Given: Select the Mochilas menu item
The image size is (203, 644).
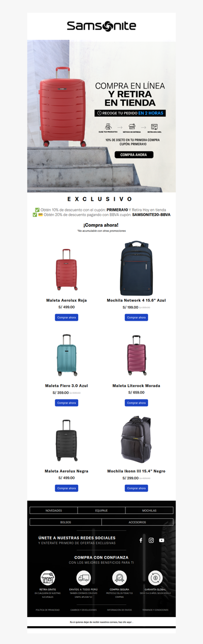Looking at the screenshot, I should (x=149, y=510).
